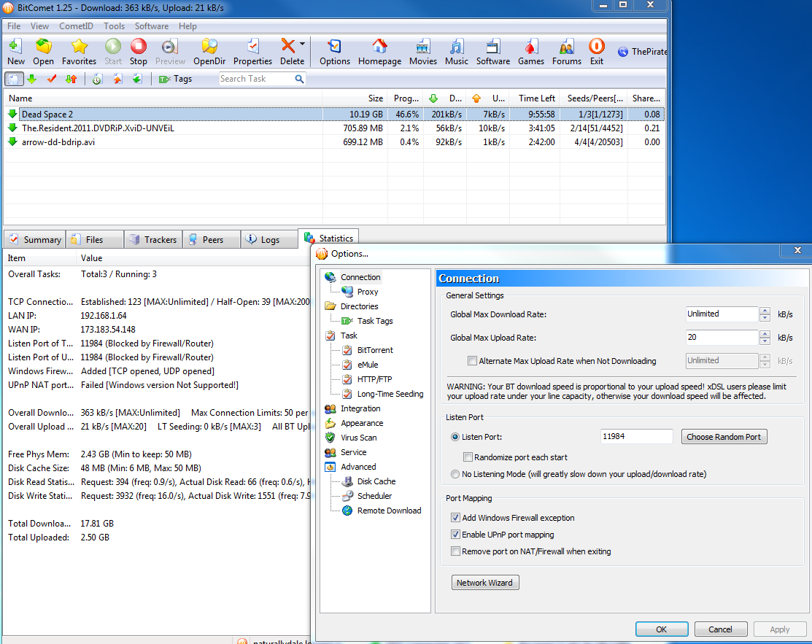The height and width of the screenshot is (644, 812).
Task: Open Options from the main toolbar
Action: [335, 52]
